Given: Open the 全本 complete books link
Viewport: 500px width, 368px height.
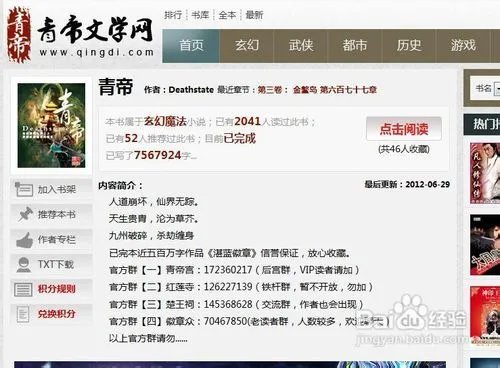Looking at the screenshot, I should click(x=227, y=15).
